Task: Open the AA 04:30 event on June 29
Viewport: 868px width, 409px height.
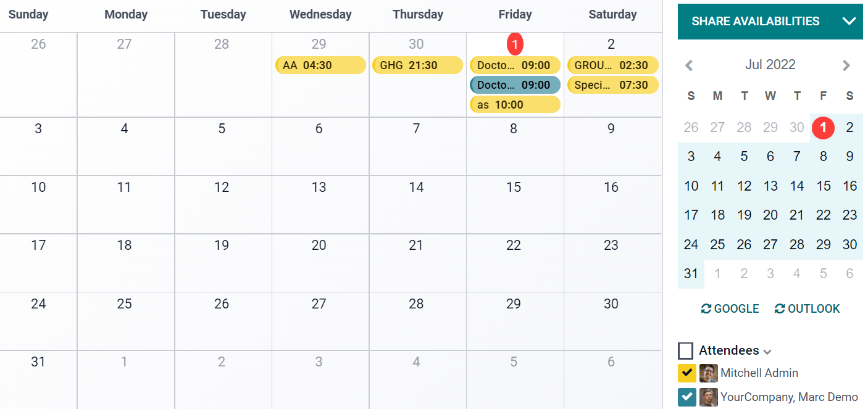Action: pyautogui.click(x=320, y=65)
